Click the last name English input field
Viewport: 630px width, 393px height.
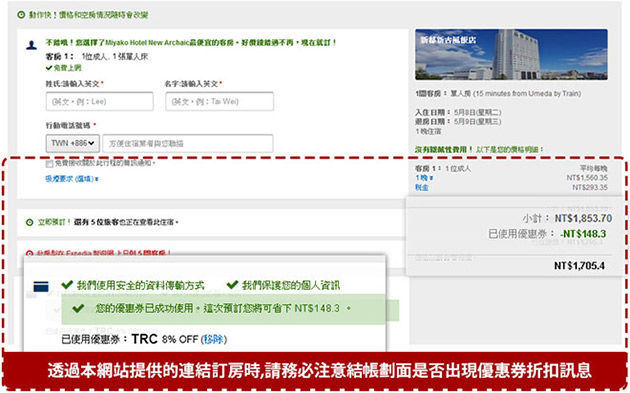(99, 101)
